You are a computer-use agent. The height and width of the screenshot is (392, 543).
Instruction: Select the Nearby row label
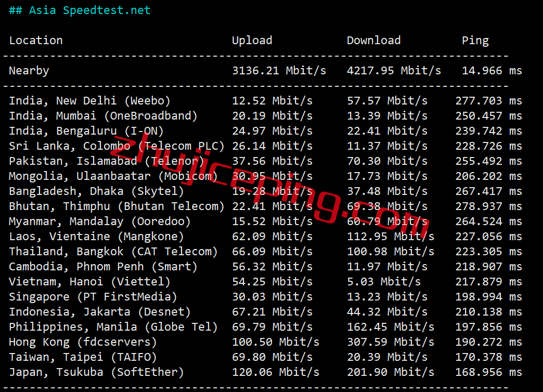(x=29, y=71)
